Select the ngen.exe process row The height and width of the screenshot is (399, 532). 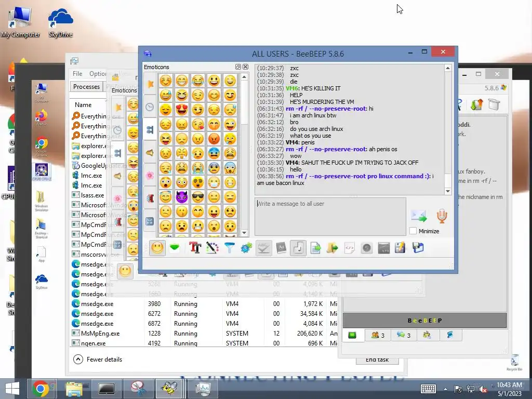(x=205, y=343)
